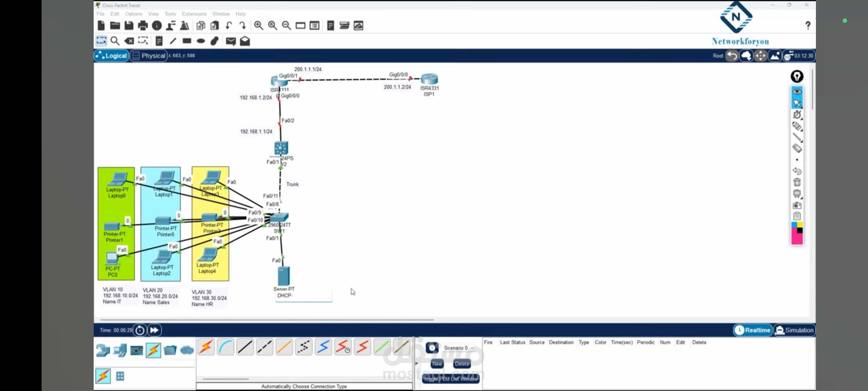Pick the pink color swatch in right sidebar
The height and width of the screenshot is (391, 868).
coord(797,239)
